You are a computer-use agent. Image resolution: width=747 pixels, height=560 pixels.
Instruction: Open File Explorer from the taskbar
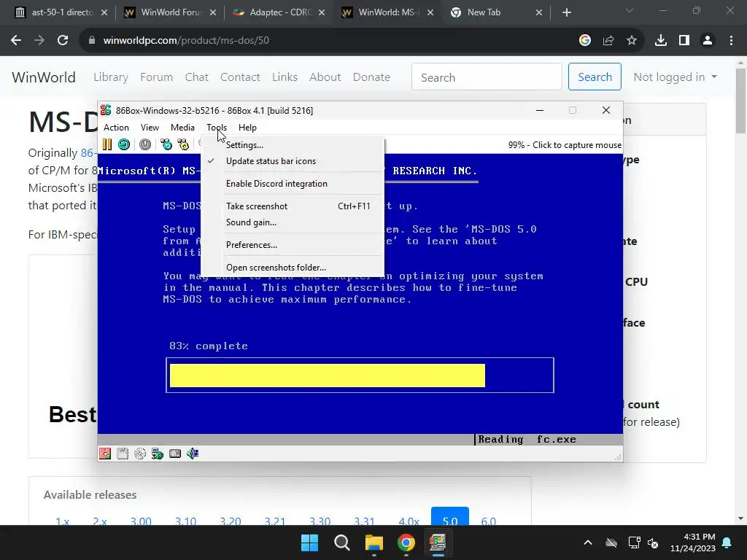(x=374, y=542)
